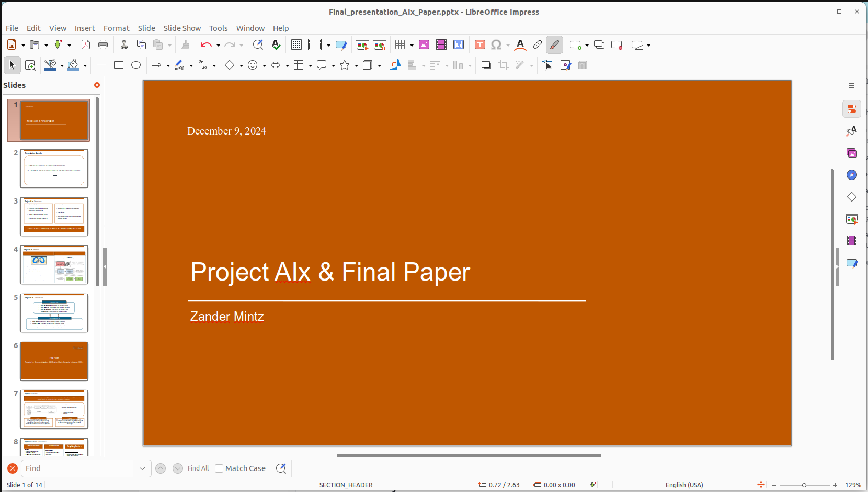
Task: Click Start from First Slide icon
Action: pos(362,45)
